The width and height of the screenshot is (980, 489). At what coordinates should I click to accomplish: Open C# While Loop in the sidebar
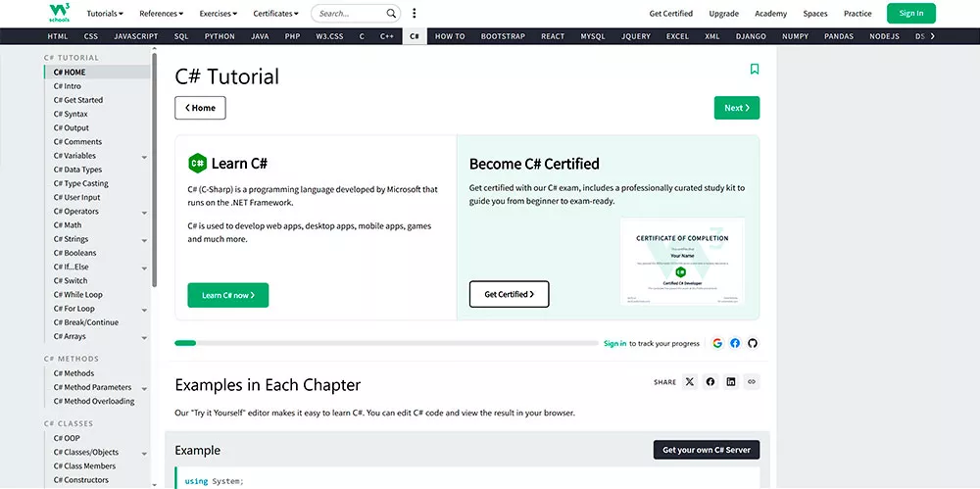78,295
